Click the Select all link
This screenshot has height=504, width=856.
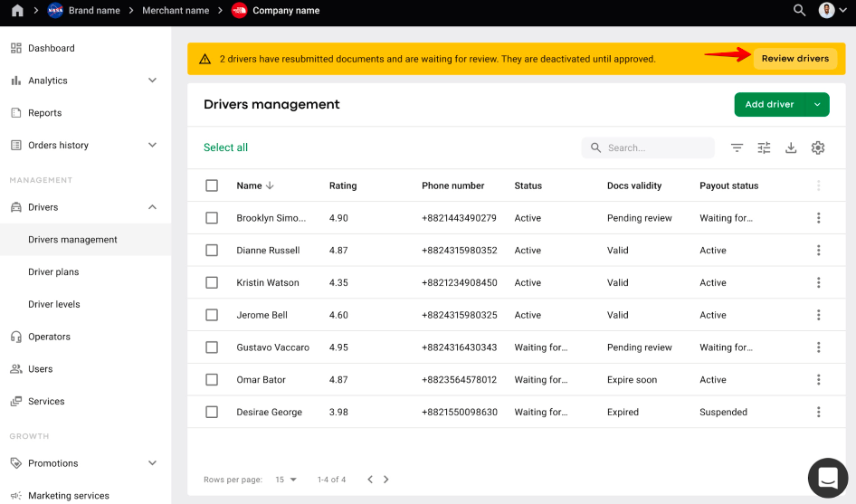pyautogui.click(x=225, y=147)
